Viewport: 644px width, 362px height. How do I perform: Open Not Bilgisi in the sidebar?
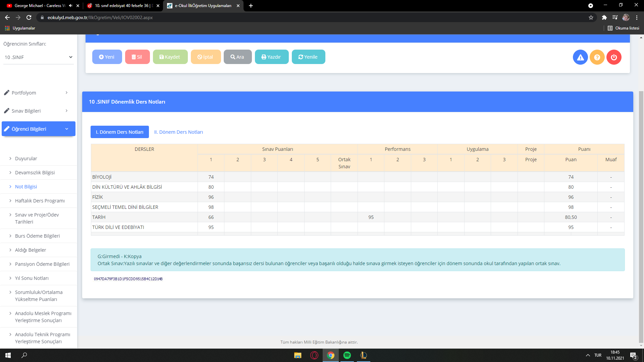[x=26, y=187]
